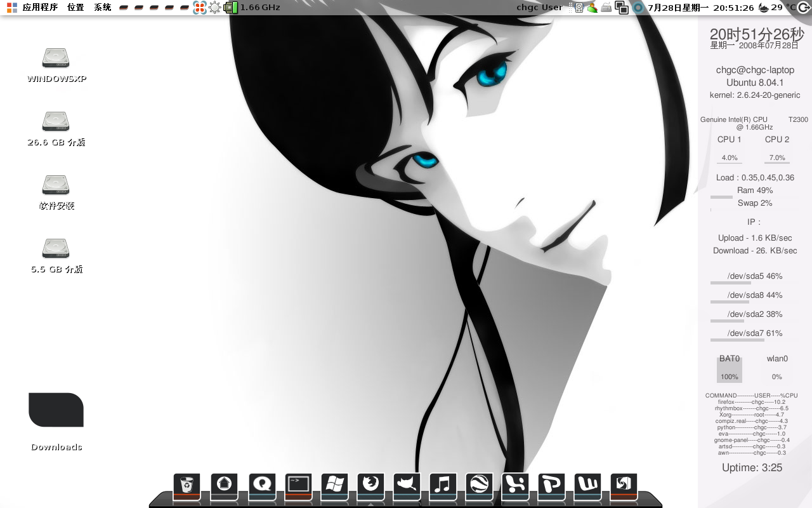Open the 系统 menu
The image size is (812, 508).
tap(102, 8)
